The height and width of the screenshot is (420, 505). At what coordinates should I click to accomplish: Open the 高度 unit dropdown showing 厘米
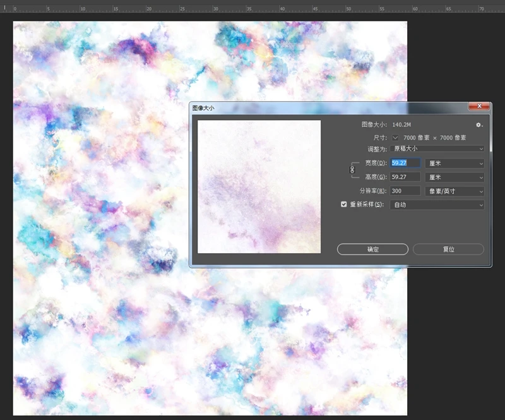[x=454, y=177]
